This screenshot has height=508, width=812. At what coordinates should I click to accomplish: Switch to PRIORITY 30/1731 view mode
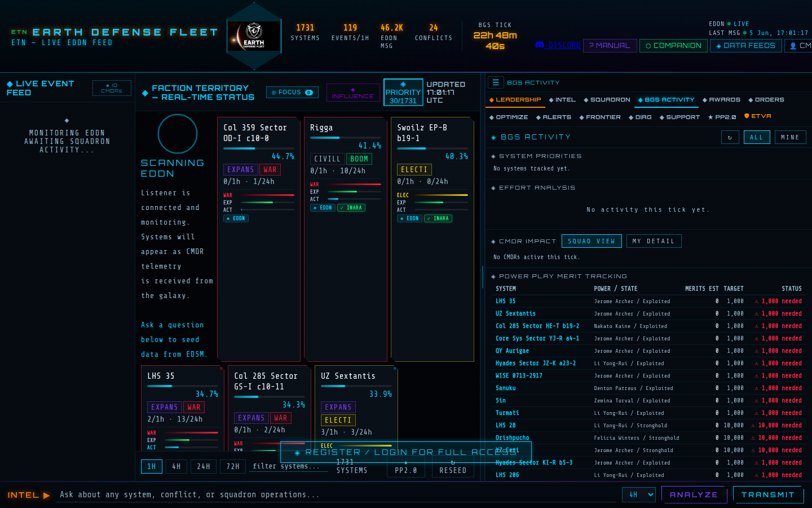click(403, 93)
